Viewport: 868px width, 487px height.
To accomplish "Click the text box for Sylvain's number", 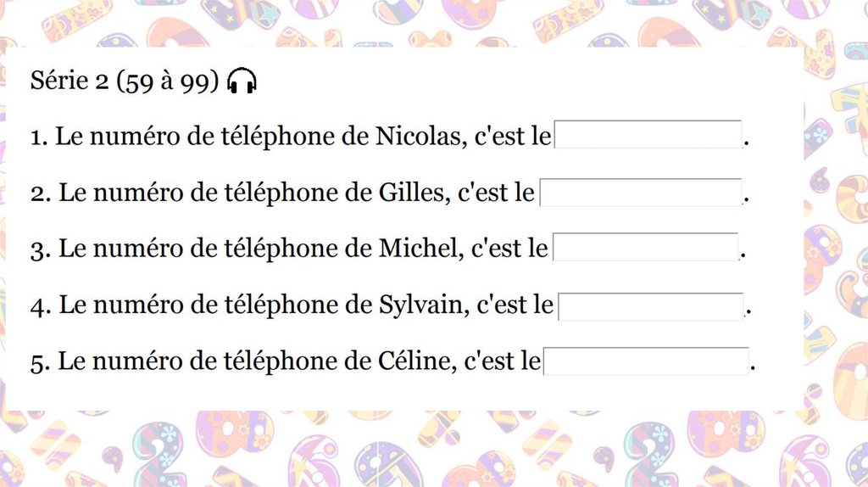I will pos(651,306).
